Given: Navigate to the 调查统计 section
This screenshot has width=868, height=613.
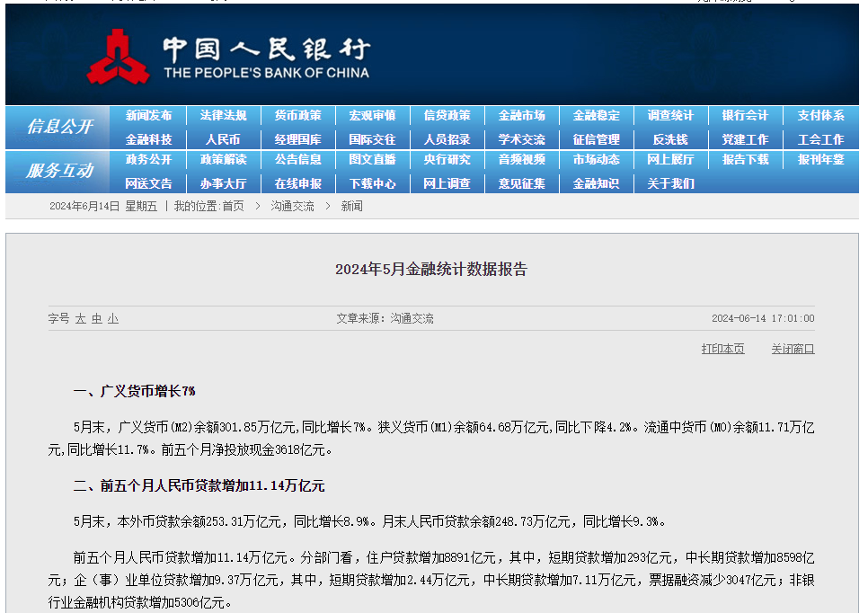Looking at the screenshot, I should pos(670,116).
